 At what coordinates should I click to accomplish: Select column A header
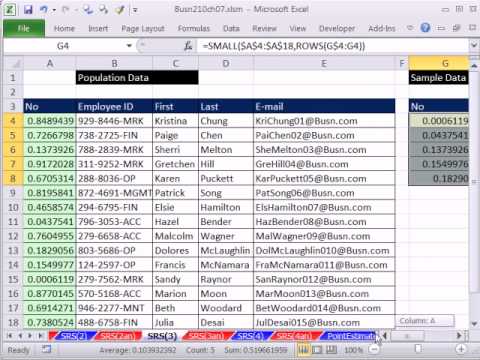tap(50, 63)
